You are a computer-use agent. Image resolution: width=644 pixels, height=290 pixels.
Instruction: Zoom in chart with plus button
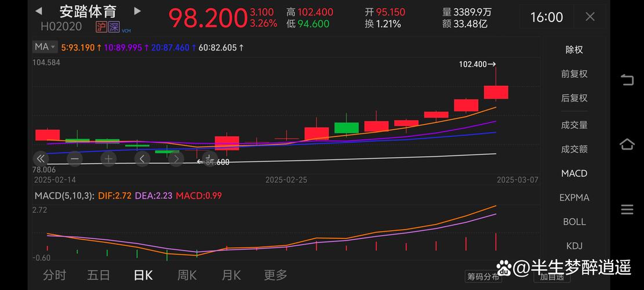[x=108, y=158]
